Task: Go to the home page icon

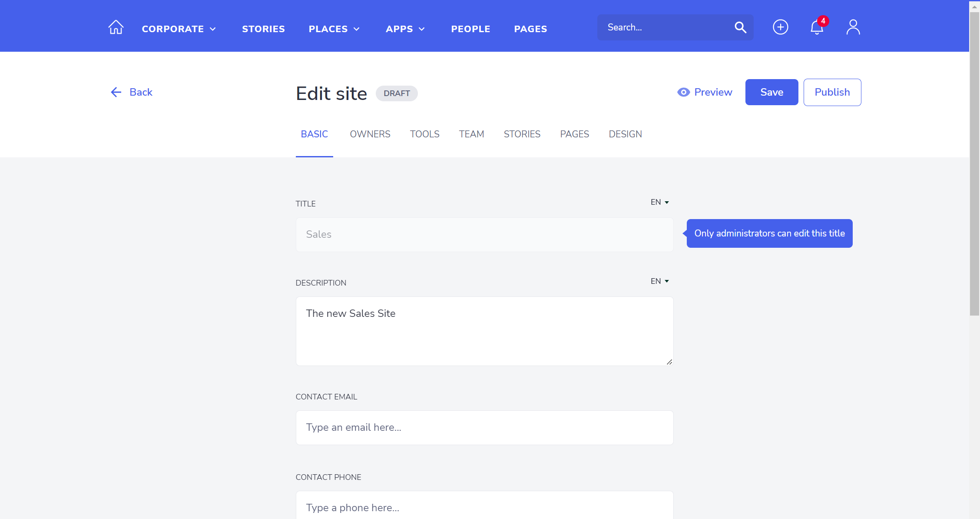Action: point(116,27)
